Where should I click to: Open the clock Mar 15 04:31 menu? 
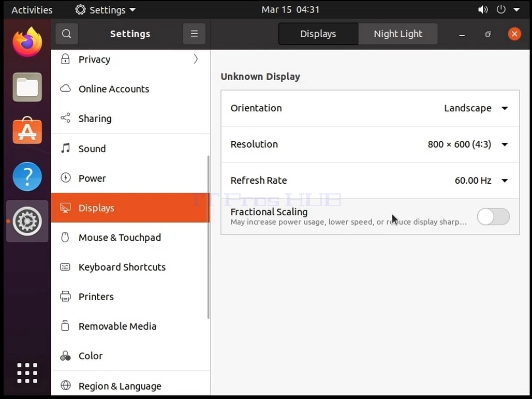(290, 9)
